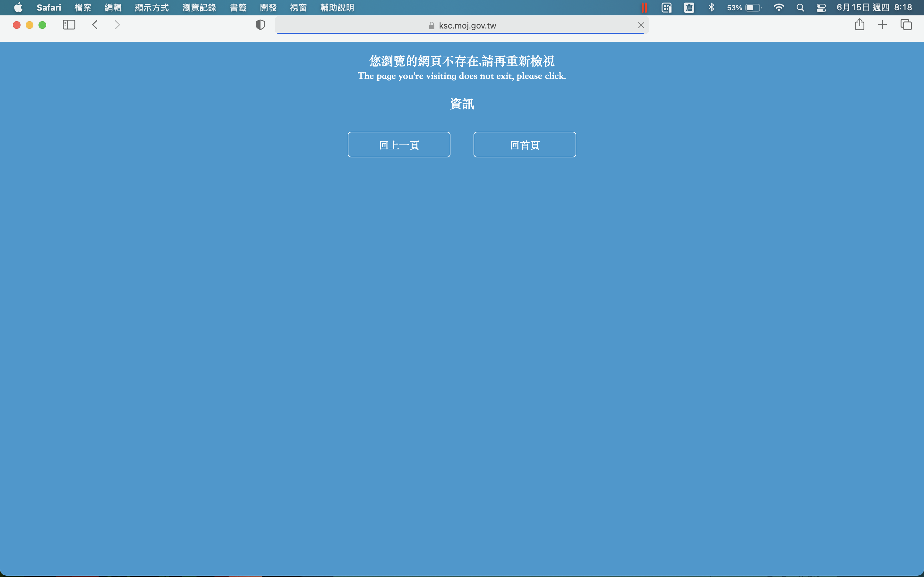Open Spotlight search magnifier icon
Image resolution: width=924 pixels, height=577 pixels.
pos(800,8)
